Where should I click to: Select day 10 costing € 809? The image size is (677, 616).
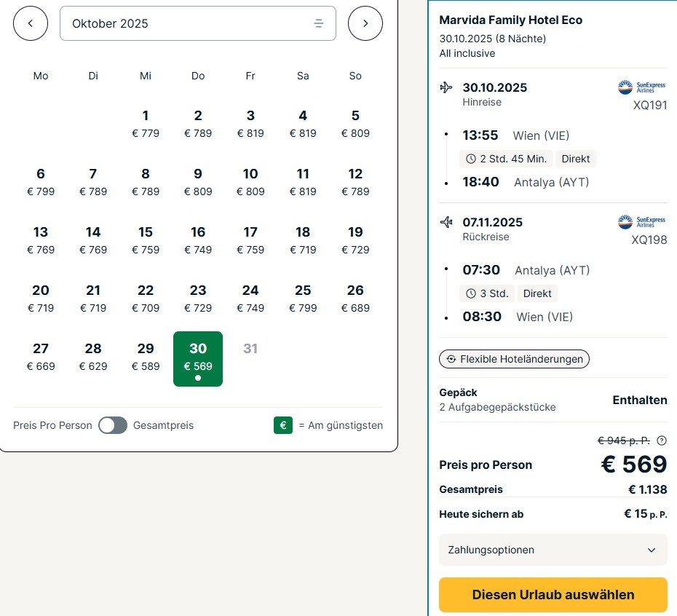[250, 182]
